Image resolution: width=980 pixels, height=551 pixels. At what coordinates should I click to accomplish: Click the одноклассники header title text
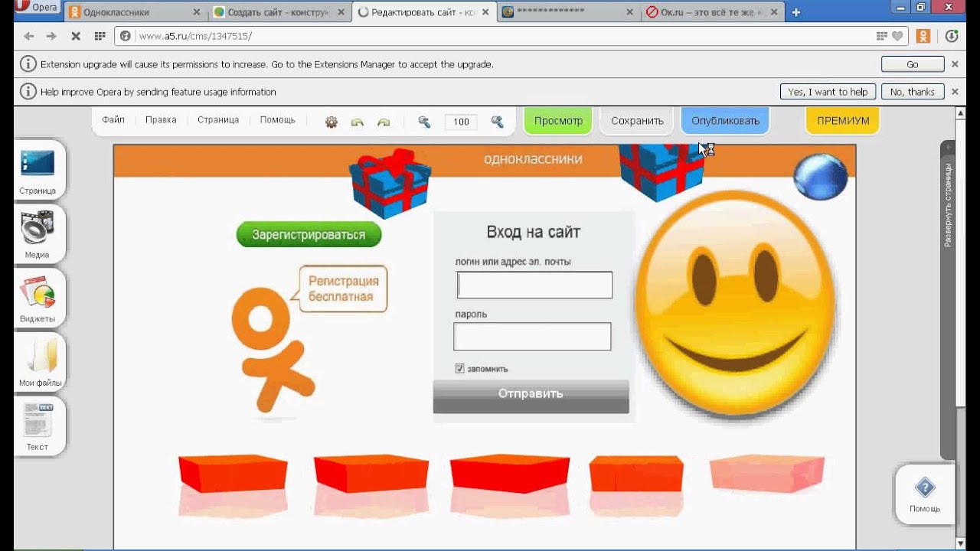533,159
